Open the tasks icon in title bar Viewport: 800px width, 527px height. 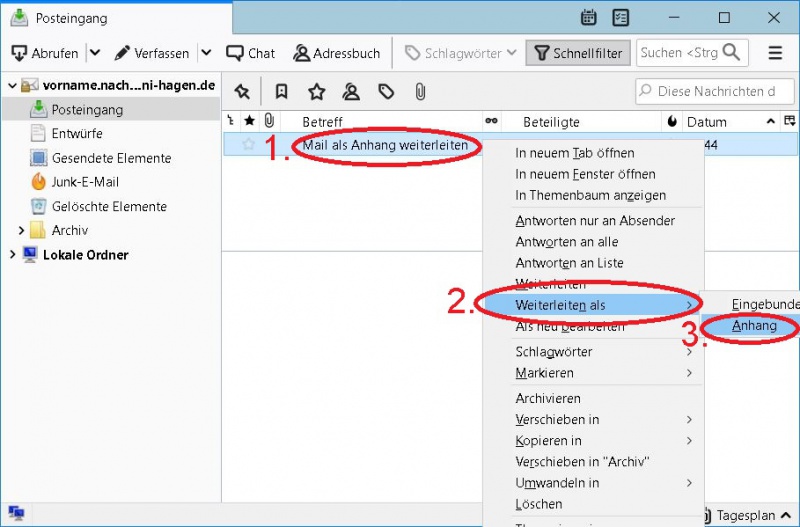[620, 17]
